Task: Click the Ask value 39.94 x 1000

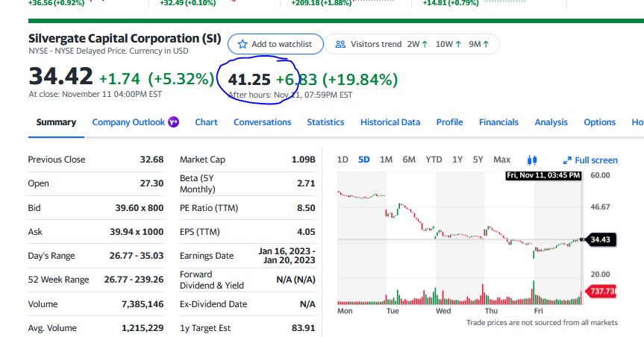Action: click(137, 232)
